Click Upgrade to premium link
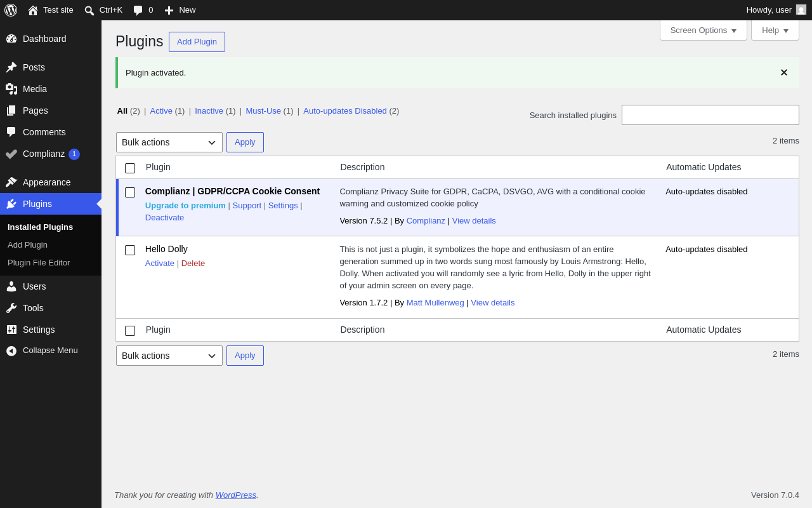The width and height of the screenshot is (812, 508). point(185,205)
